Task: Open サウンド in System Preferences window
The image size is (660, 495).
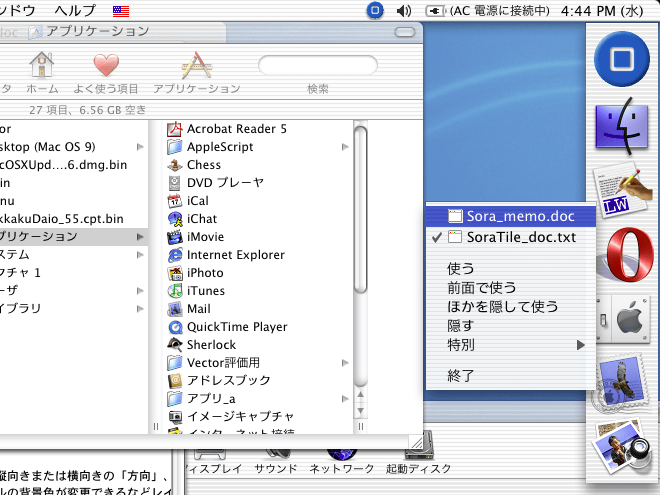Action: tap(276, 461)
